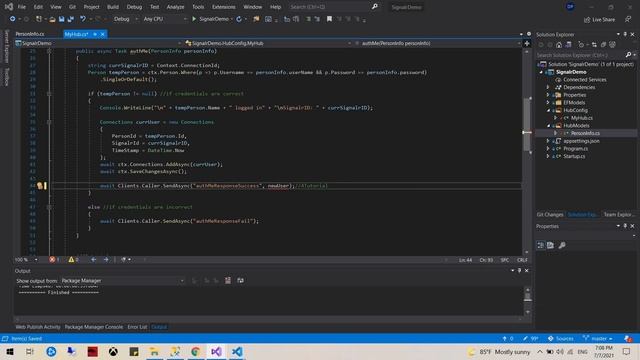Viewport: 640px width, 360px height.
Task: Open the File menu
Action: tap(22, 7)
